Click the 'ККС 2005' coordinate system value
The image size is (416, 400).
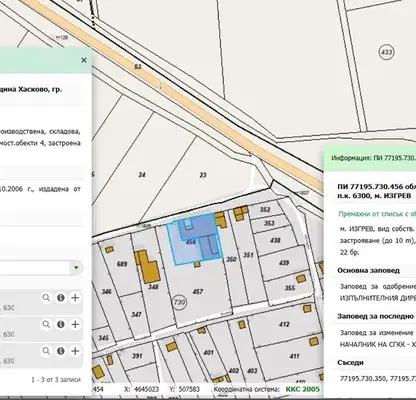[302, 389]
